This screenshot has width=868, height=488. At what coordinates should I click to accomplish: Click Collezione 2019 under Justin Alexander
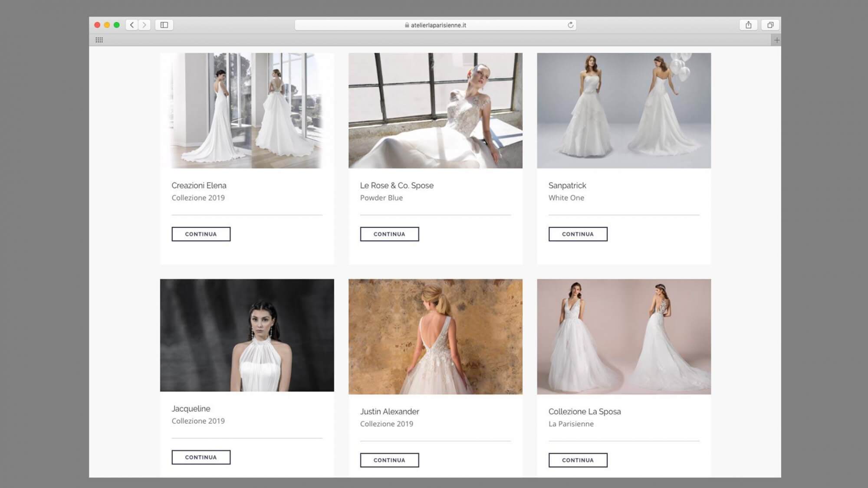[x=386, y=424]
